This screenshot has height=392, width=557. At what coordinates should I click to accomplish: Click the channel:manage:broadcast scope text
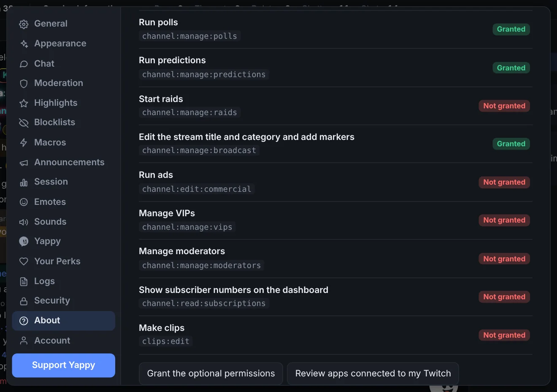pos(199,150)
